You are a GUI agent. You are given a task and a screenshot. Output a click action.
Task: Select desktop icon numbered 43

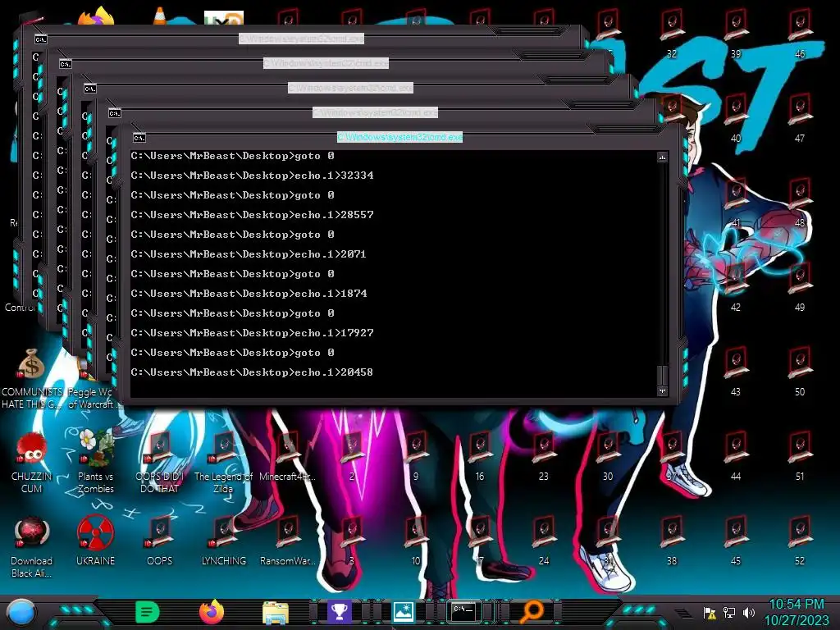736,372
